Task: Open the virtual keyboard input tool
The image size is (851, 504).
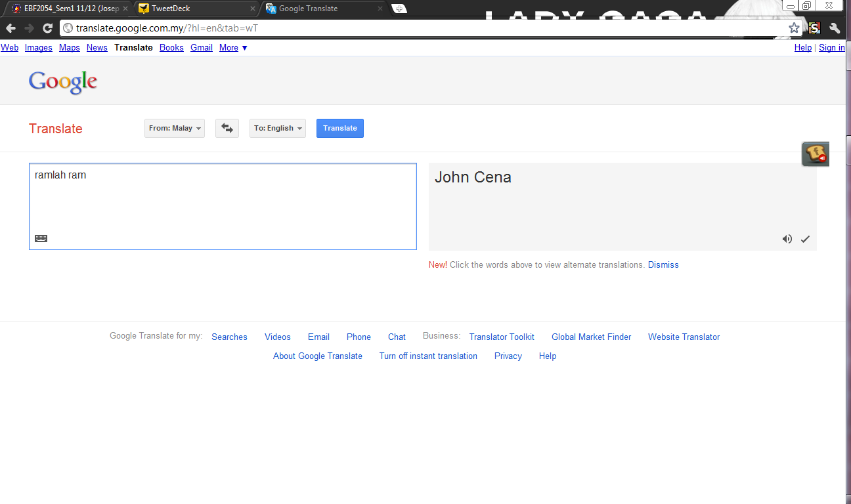Action: (x=41, y=239)
